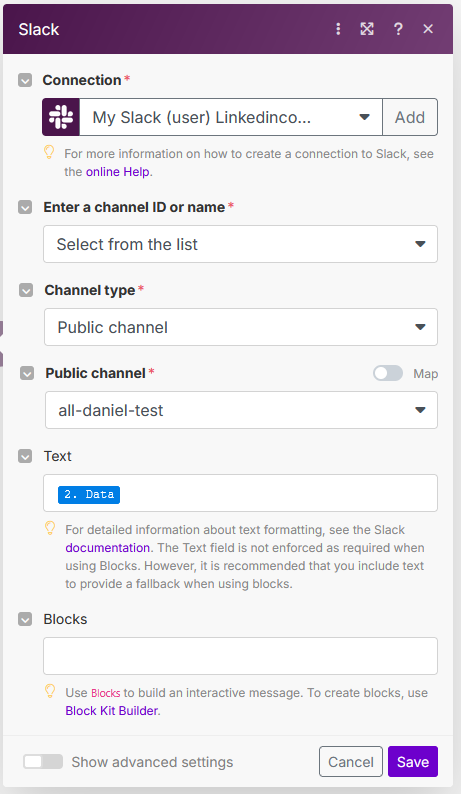Click the lightbulb hint icon under Connection

coord(49,152)
